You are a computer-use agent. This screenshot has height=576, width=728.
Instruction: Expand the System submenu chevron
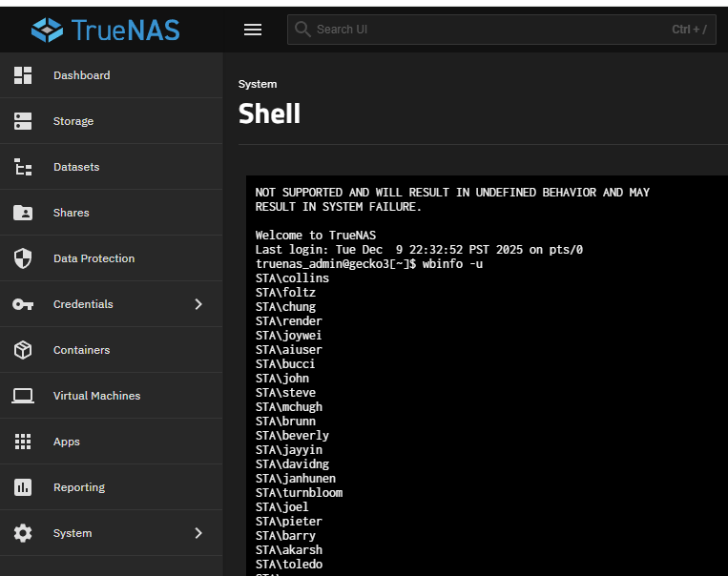pyautogui.click(x=198, y=533)
